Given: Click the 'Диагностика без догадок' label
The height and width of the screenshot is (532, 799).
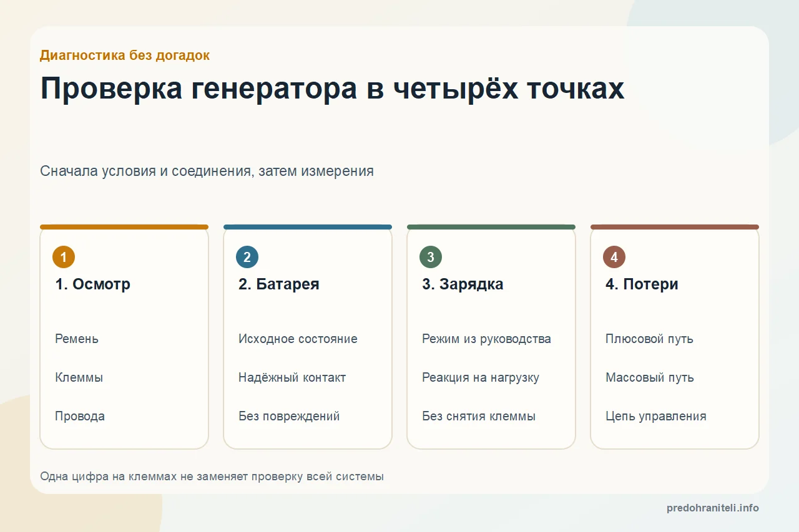Looking at the screenshot, I should [x=125, y=55].
